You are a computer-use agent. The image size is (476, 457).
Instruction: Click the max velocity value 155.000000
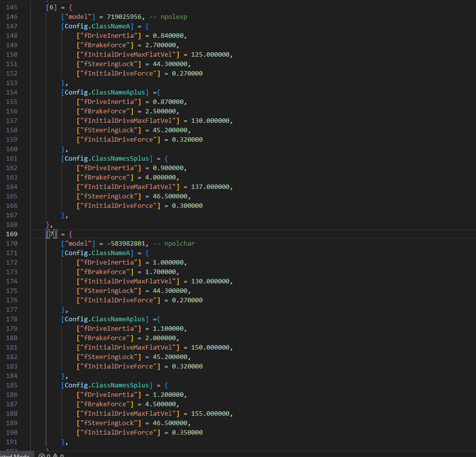pyautogui.click(x=210, y=413)
